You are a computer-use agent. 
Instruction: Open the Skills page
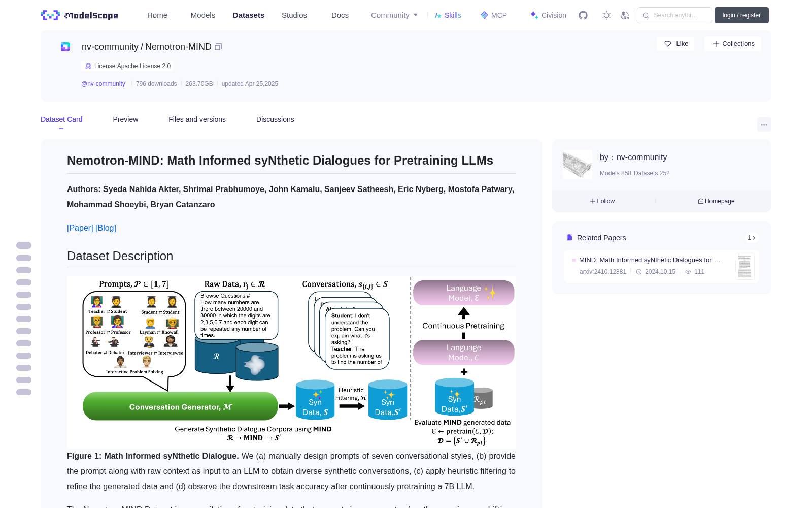tap(448, 15)
